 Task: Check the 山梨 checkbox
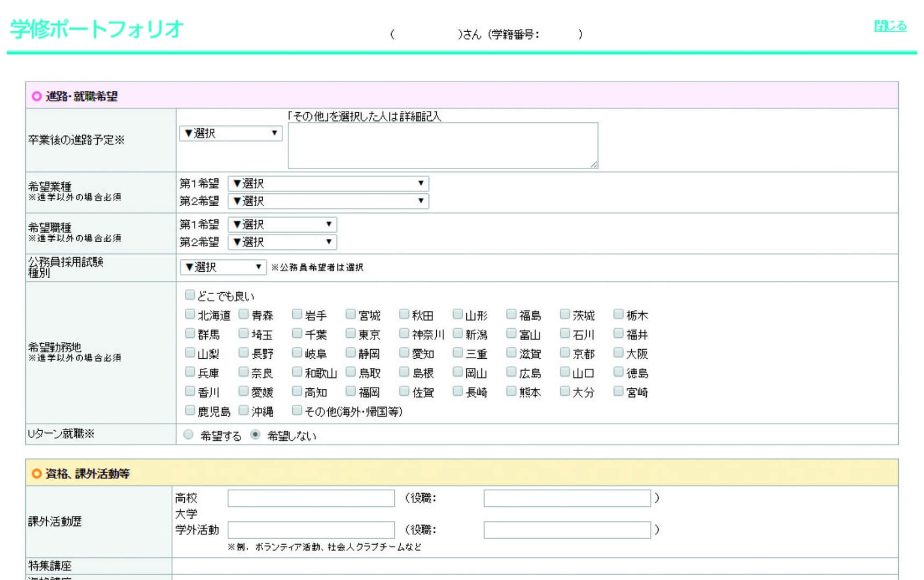tap(190, 353)
